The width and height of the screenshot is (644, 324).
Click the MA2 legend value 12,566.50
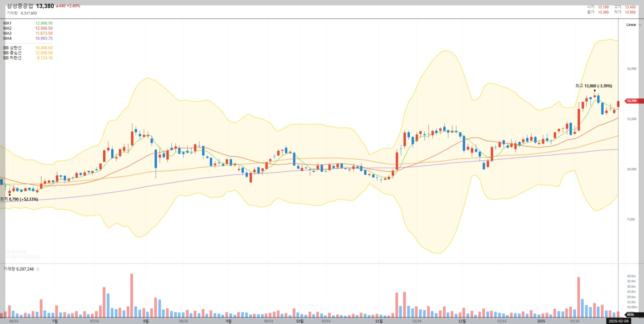pos(44,28)
